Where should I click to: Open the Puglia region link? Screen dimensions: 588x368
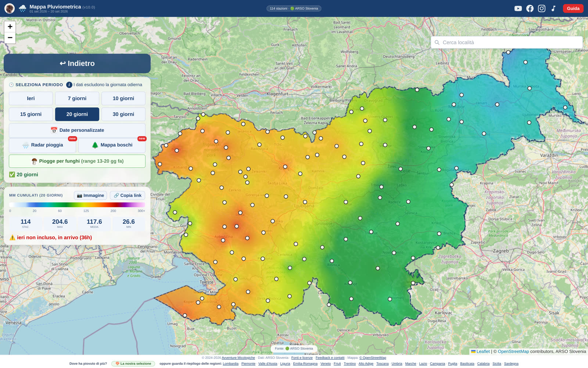[452, 364]
